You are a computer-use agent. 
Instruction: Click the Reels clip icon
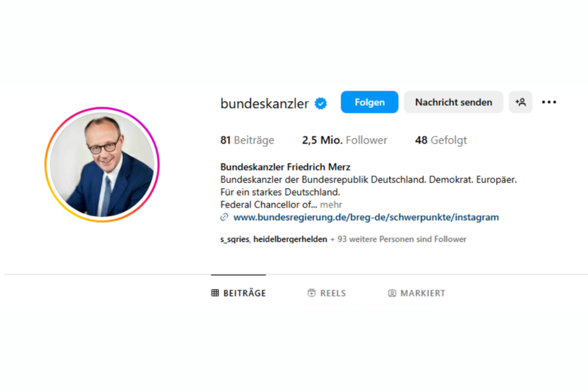(312, 293)
